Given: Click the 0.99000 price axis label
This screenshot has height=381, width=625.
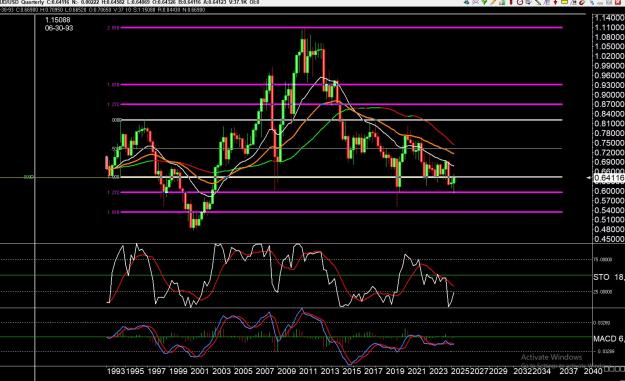Looking at the screenshot, I should click(x=609, y=66).
